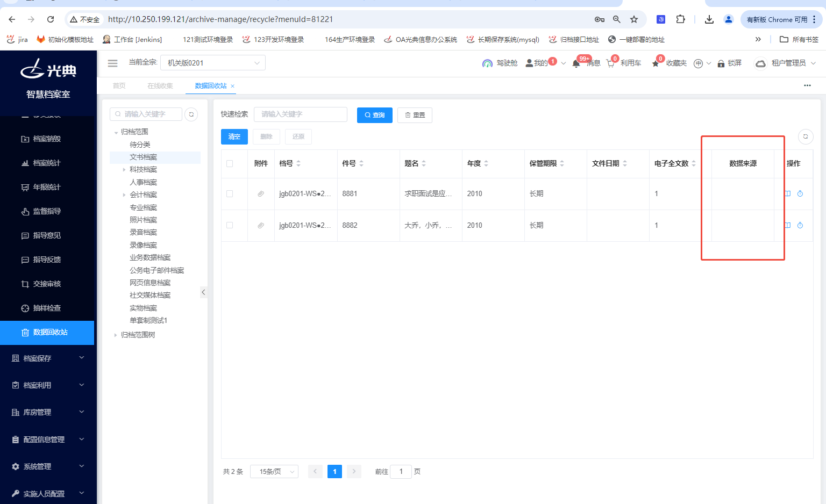Sort by 件号 column sort arrows

(361, 163)
